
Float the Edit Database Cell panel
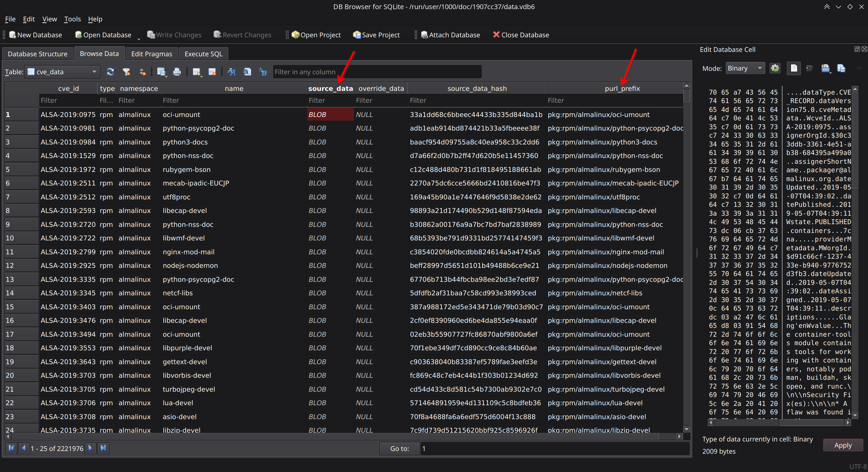pos(857,49)
